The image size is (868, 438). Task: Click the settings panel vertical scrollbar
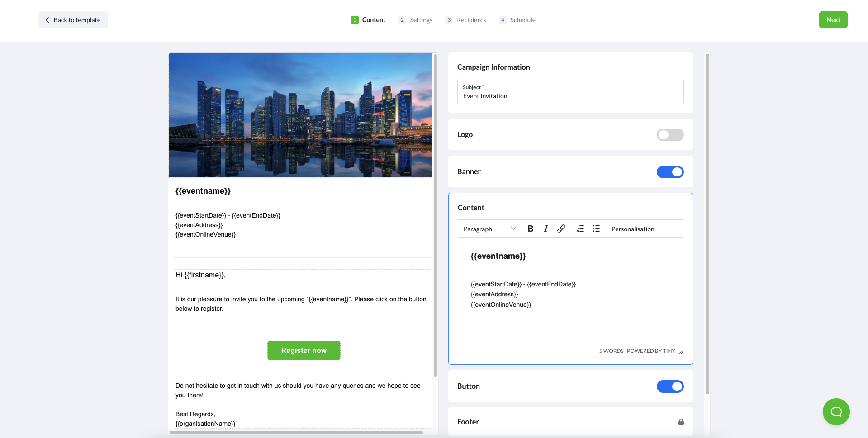point(707,224)
